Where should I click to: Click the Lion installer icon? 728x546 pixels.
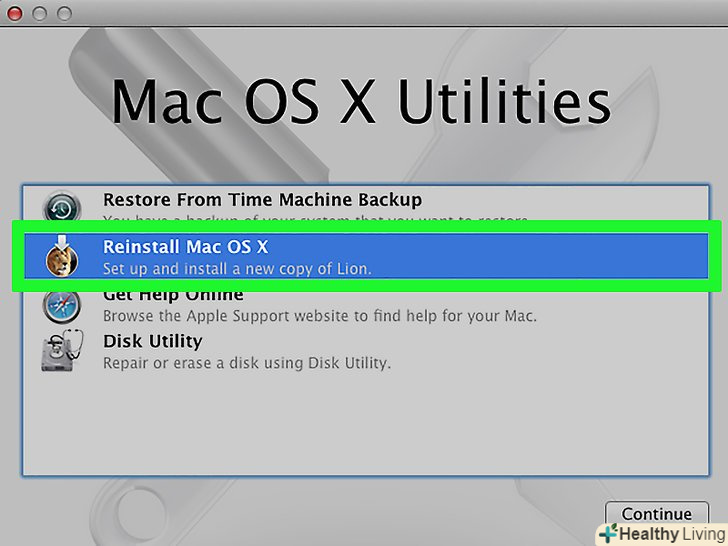(x=61, y=257)
